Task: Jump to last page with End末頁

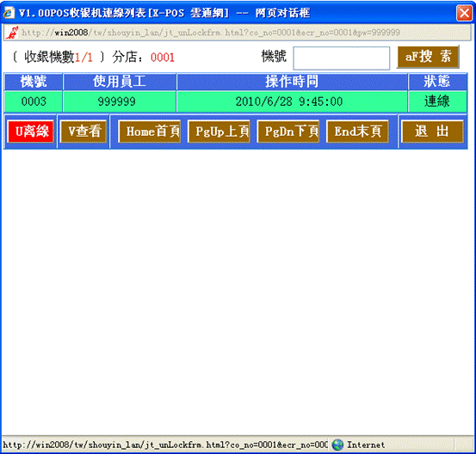Action: (x=357, y=132)
